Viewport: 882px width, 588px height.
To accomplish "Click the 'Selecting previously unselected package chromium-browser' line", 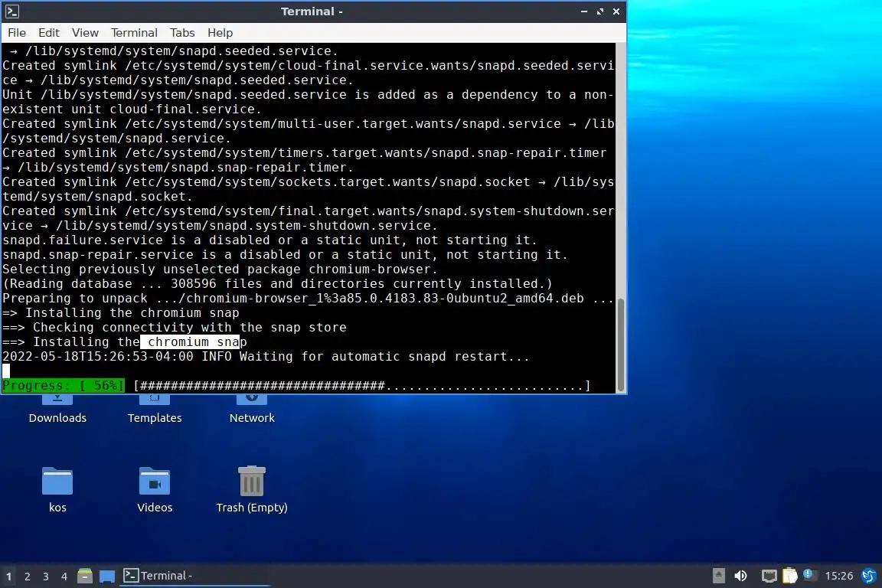I will (x=220, y=269).
